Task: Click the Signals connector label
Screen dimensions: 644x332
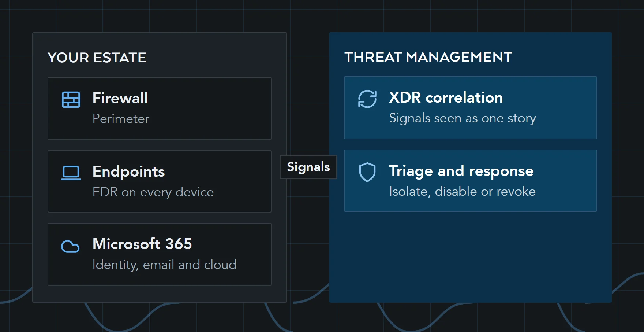Action: (308, 167)
